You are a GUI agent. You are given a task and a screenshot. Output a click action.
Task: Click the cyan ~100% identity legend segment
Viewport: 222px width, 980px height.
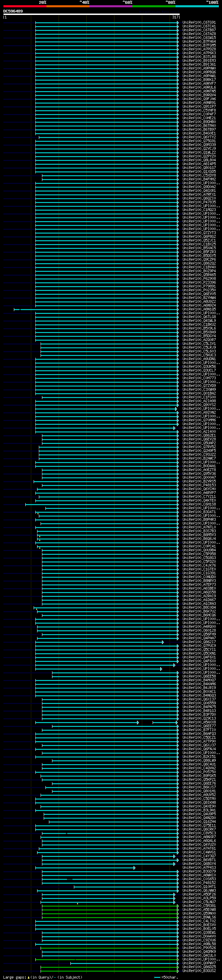click(x=197, y=6)
